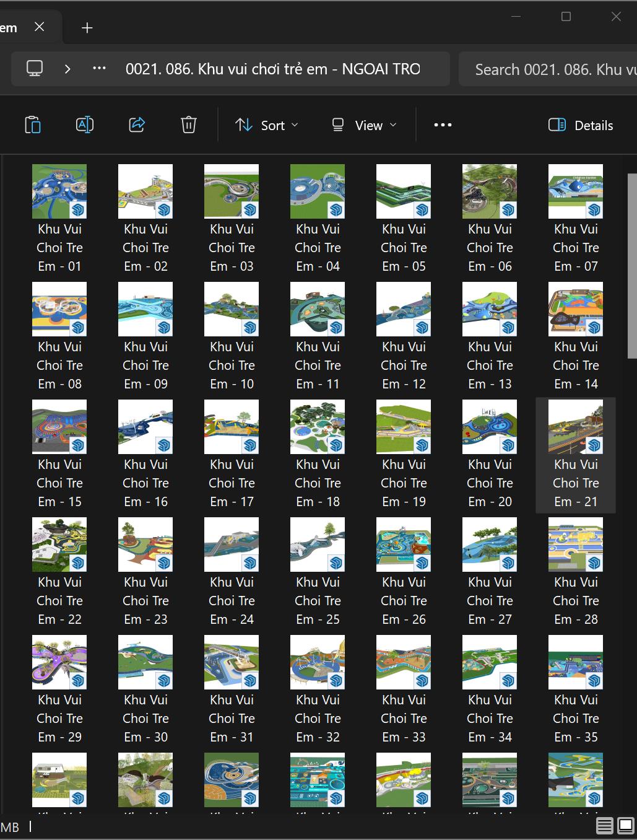Viewport: 637px width, 840px height.
Task: Select file Khu Vui Choi Tre Em - 25
Action: tap(318, 571)
